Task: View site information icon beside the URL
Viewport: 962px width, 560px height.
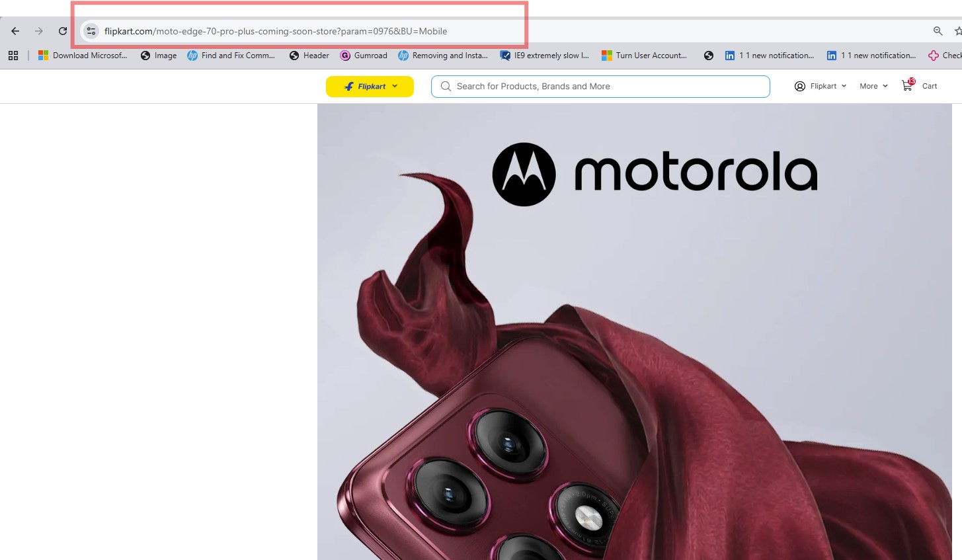Action: pos(91,31)
